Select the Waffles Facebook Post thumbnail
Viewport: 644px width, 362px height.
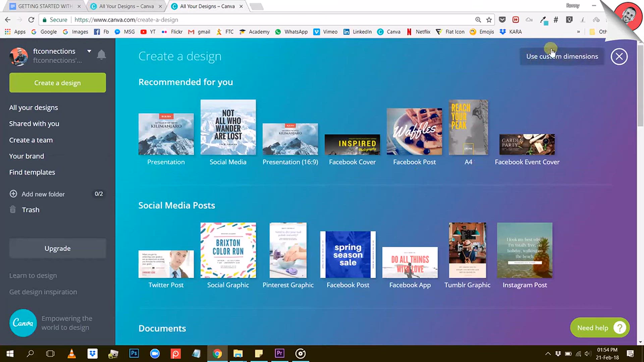coord(414,131)
